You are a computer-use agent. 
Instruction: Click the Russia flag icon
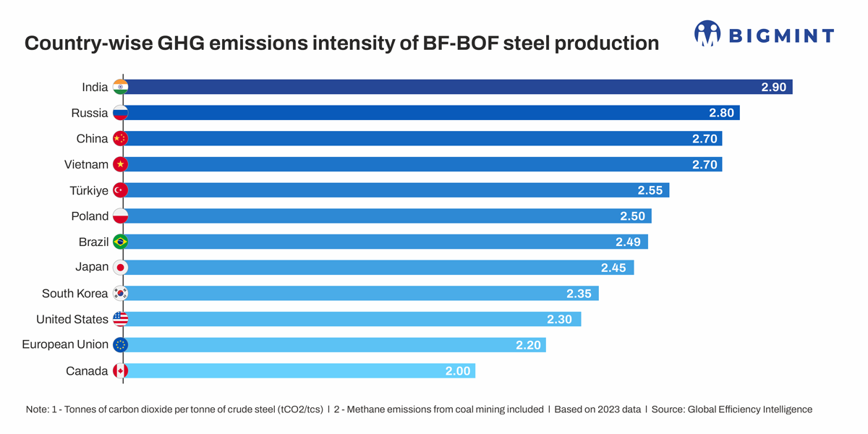pyautogui.click(x=121, y=113)
